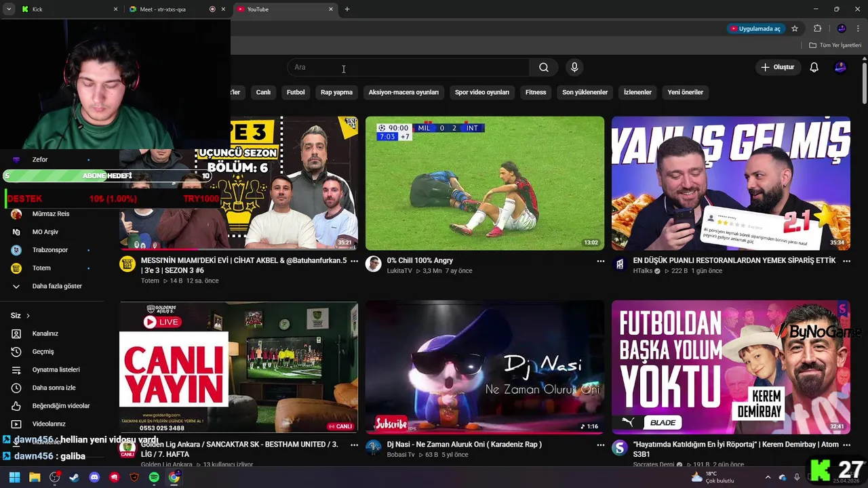Play the 0% Chill 100% Angry thumbnail
The image size is (868, 488).
pyautogui.click(x=485, y=183)
